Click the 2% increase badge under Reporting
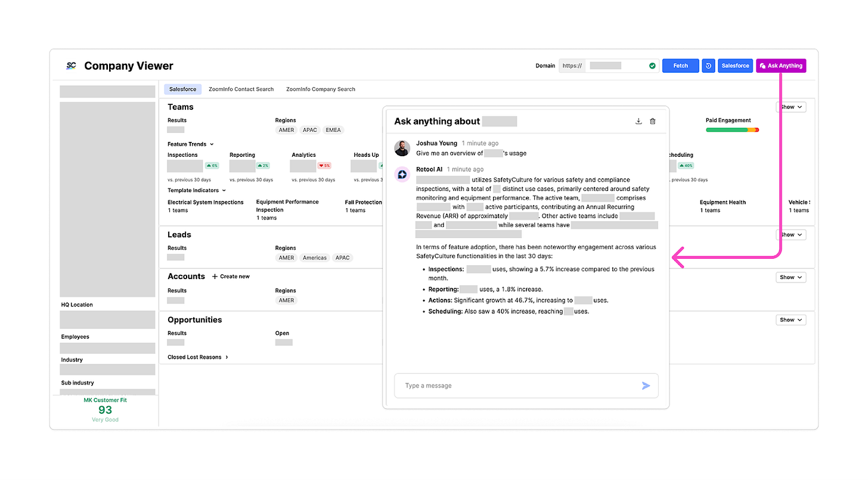This screenshot has width=868, height=480. click(263, 166)
